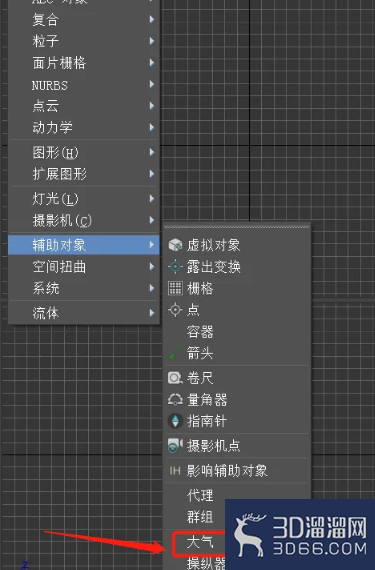The height and width of the screenshot is (570, 375).
Task: Click the 栅格 grid helper icon
Action: (x=175, y=288)
